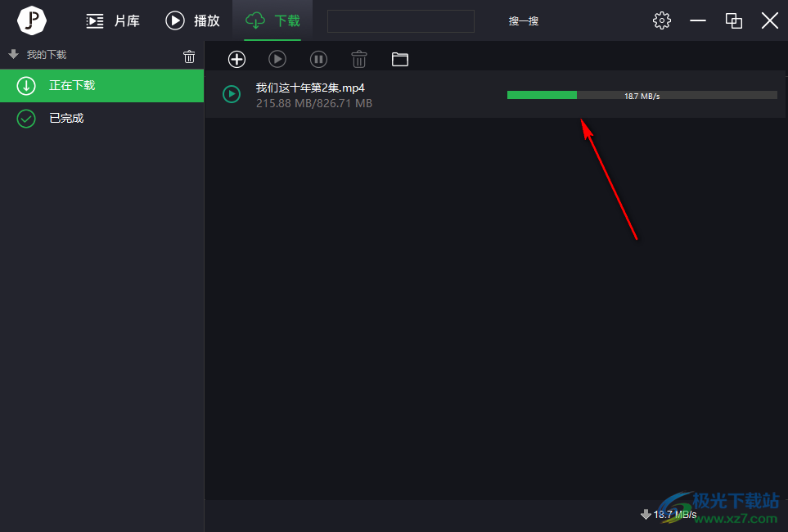Click the download progress bar
The image size is (788, 532).
click(x=642, y=96)
